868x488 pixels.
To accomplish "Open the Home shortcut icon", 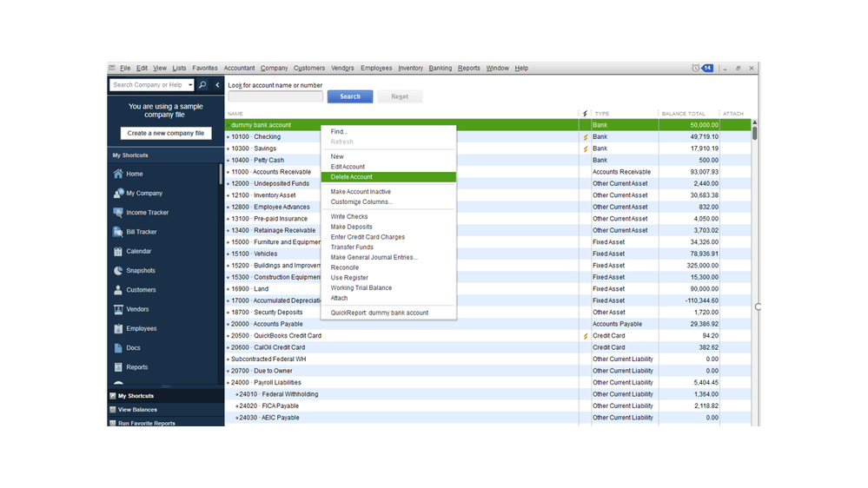I will pyautogui.click(x=118, y=174).
